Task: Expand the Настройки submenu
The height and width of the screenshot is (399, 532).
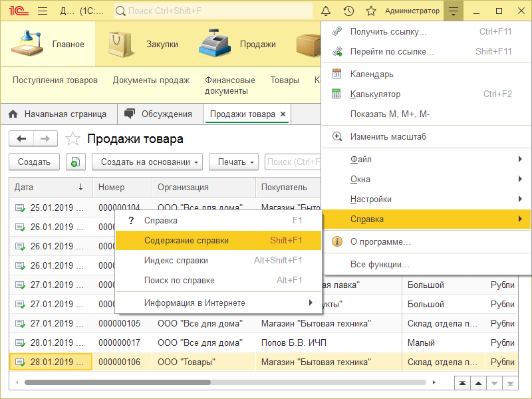Action: coord(426,199)
